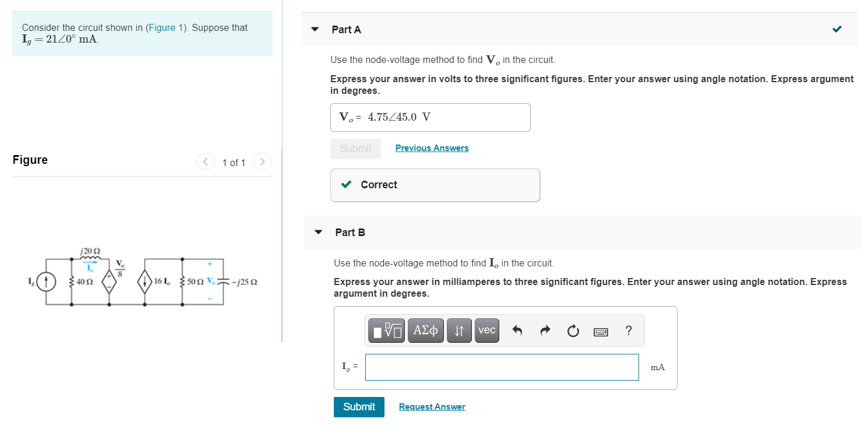Open keyboard shortcuts icon
This screenshot has height=436, width=868.
pos(601,332)
